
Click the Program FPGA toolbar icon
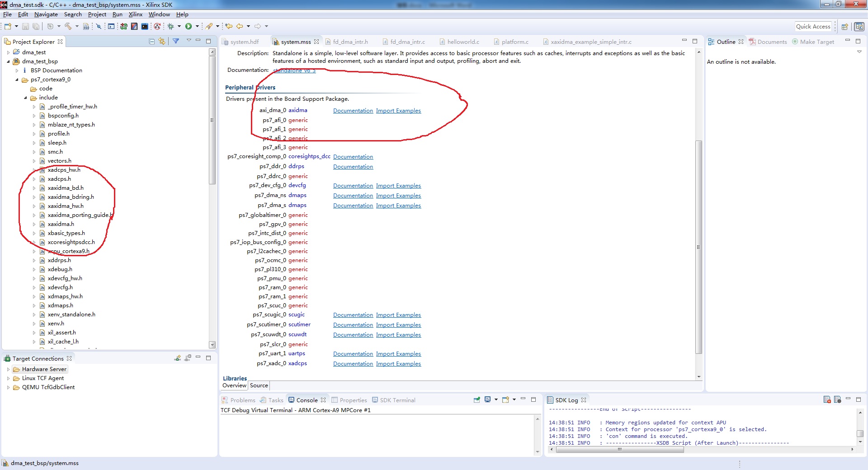pos(123,26)
